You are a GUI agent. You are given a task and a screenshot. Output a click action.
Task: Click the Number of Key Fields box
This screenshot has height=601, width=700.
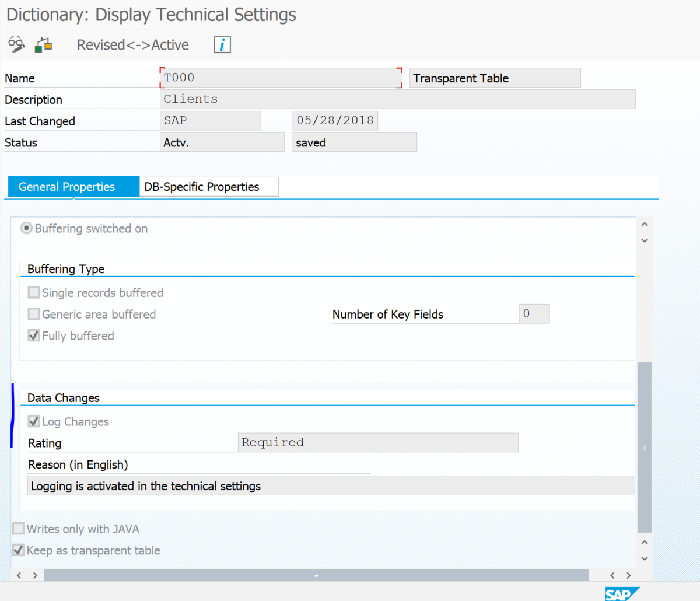[534, 314]
